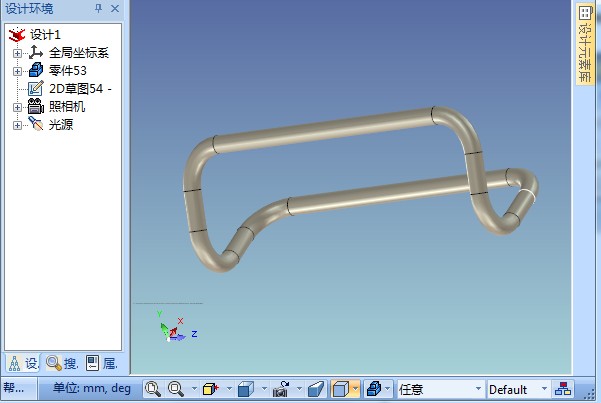Viewport: 601px width, 403px height.
Task: Switch to the 属 properties tab
Action: [x=101, y=363]
